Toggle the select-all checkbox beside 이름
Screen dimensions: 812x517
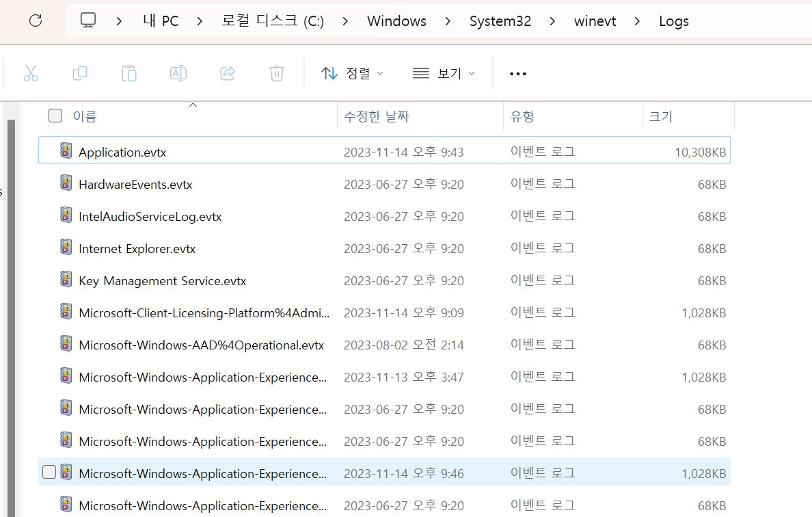pyautogui.click(x=55, y=116)
